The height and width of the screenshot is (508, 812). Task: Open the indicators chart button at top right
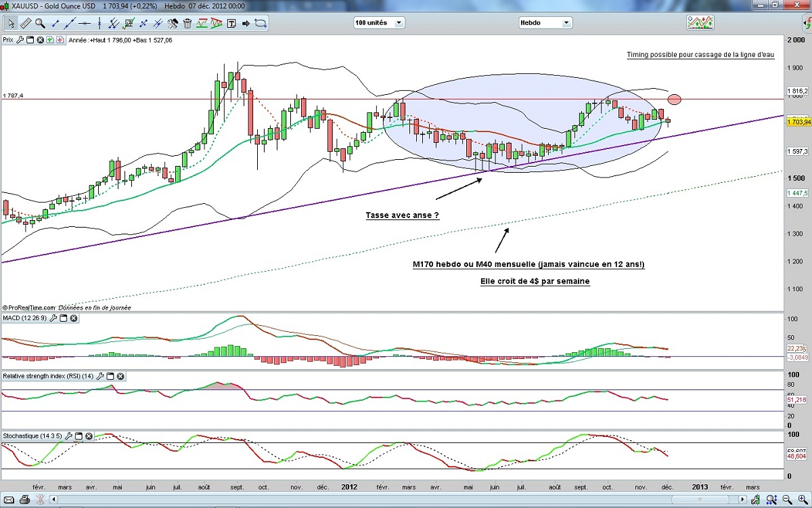700,22
